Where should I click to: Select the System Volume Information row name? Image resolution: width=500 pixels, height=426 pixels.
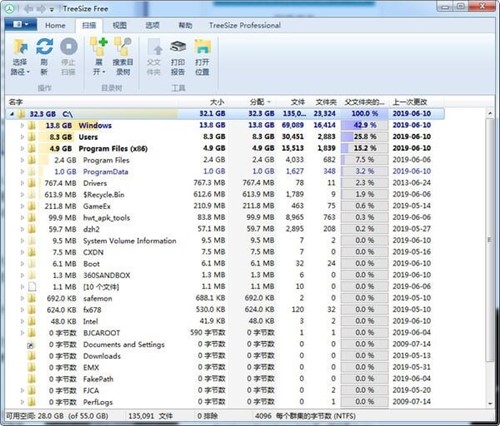point(130,241)
